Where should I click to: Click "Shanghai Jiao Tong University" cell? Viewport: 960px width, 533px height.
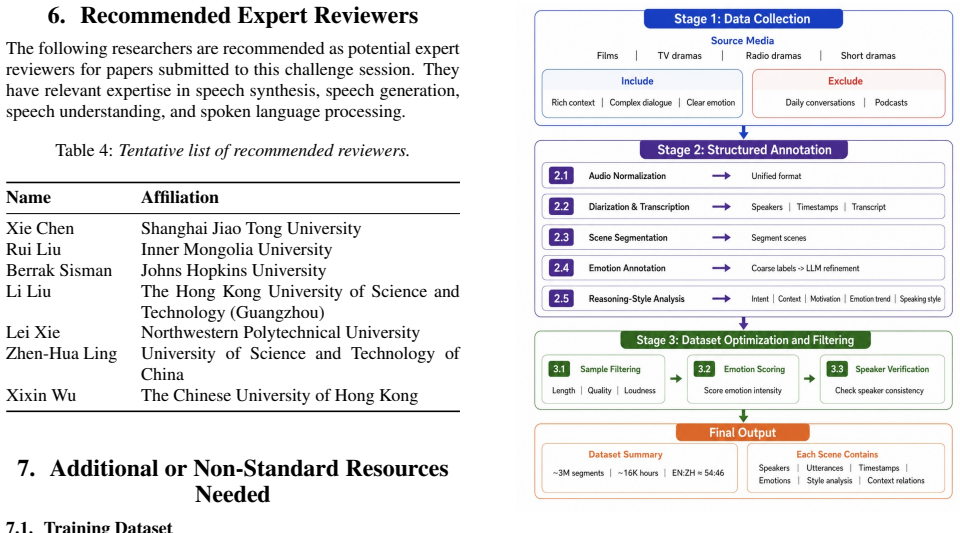pos(251,229)
